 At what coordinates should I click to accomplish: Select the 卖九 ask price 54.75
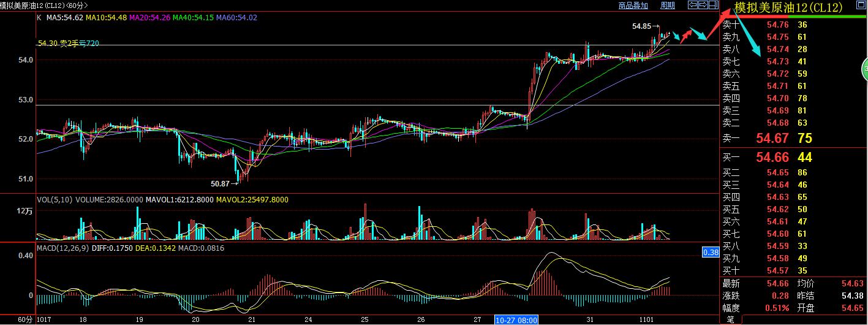pyautogui.click(x=777, y=37)
